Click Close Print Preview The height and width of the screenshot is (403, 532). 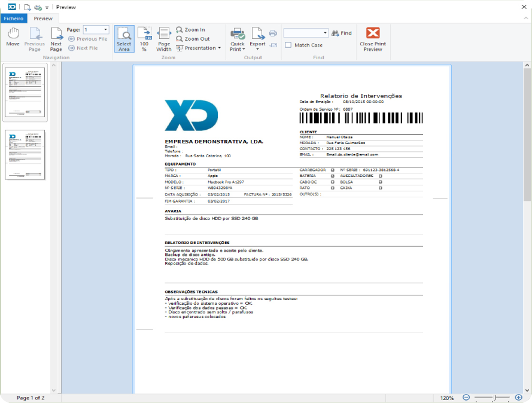[x=373, y=38]
